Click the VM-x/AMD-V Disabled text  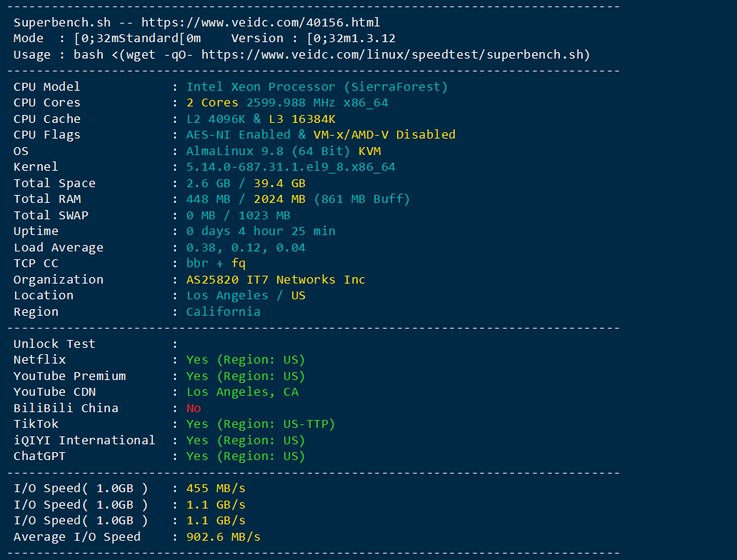(384, 135)
